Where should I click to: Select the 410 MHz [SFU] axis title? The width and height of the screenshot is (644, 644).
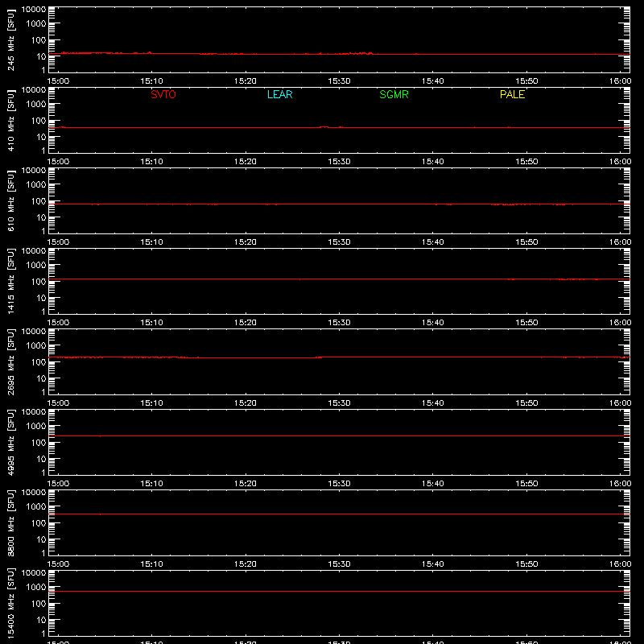coord(10,120)
